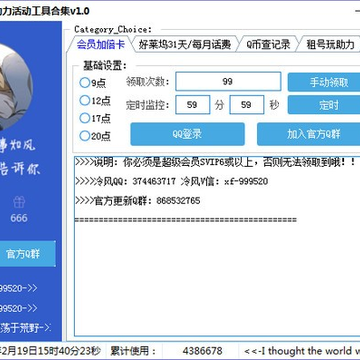Click the 手动领取 button
The height and width of the screenshot is (360, 360).
click(324, 82)
